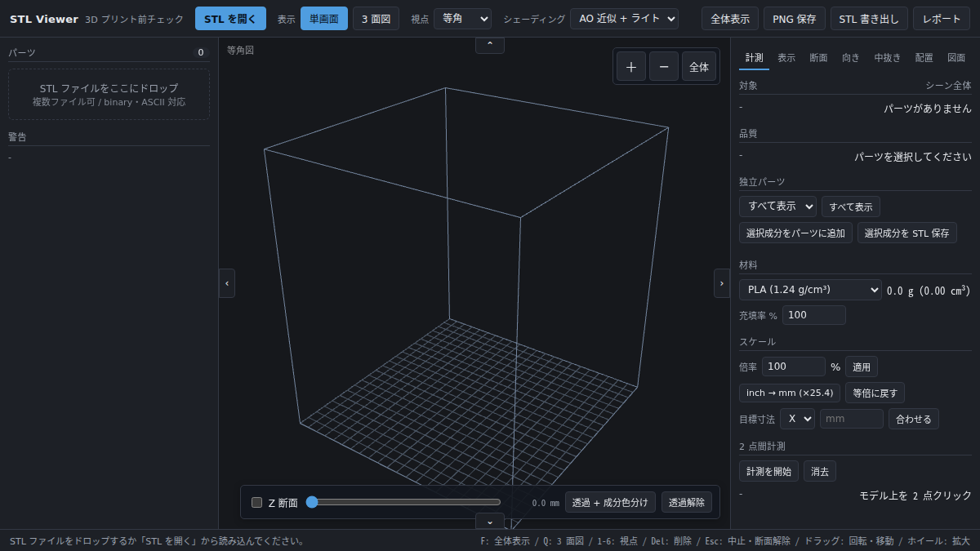Switch to the 向き tab
980x551 pixels.
851,58
